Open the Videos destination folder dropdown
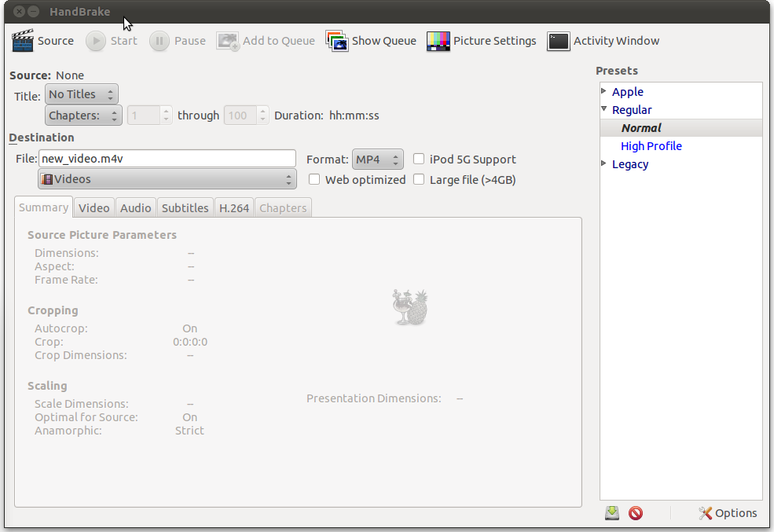Screen dimensions: 774x532 coord(167,178)
